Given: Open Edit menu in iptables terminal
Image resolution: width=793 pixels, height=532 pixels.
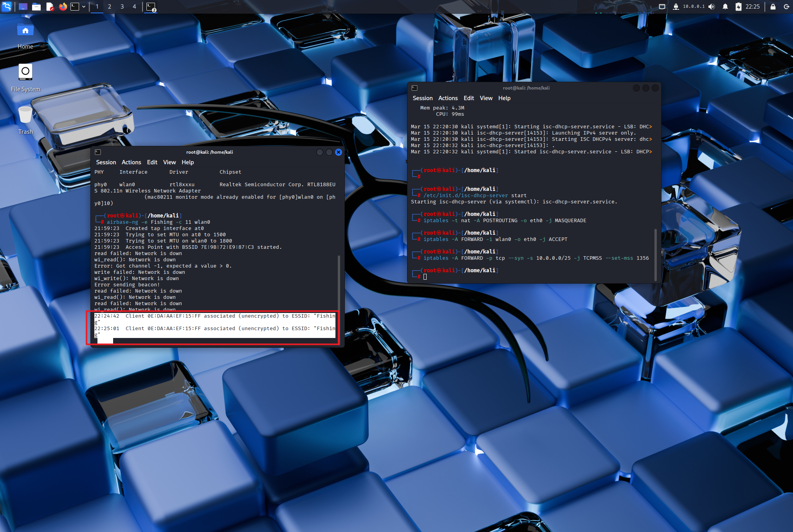Looking at the screenshot, I should [469, 98].
